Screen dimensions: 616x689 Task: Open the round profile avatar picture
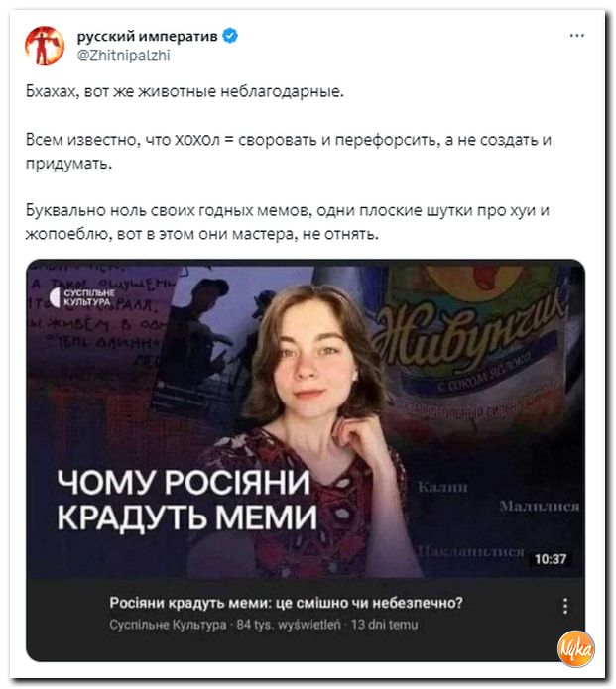45,46
